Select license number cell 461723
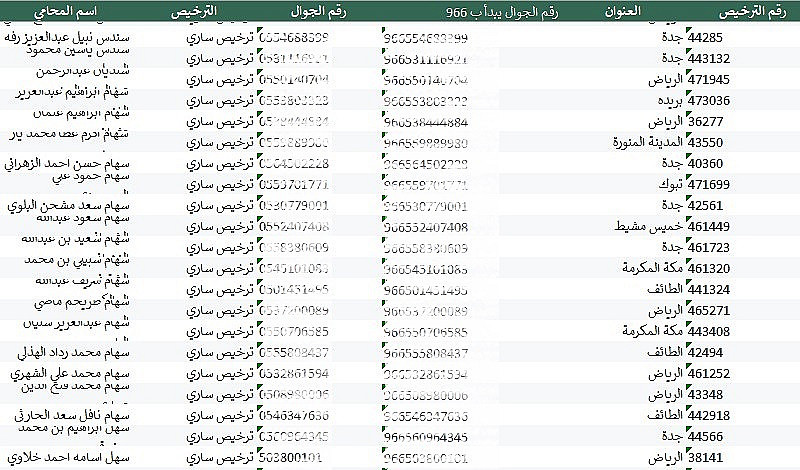The height and width of the screenshot is (470, 800). click(x=709, y=248)
